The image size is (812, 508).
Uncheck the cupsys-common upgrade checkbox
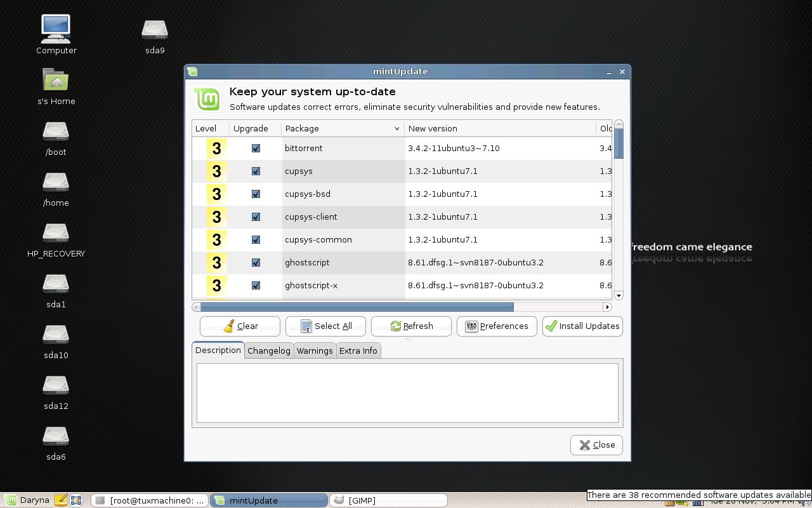click(x=256, y=240)
